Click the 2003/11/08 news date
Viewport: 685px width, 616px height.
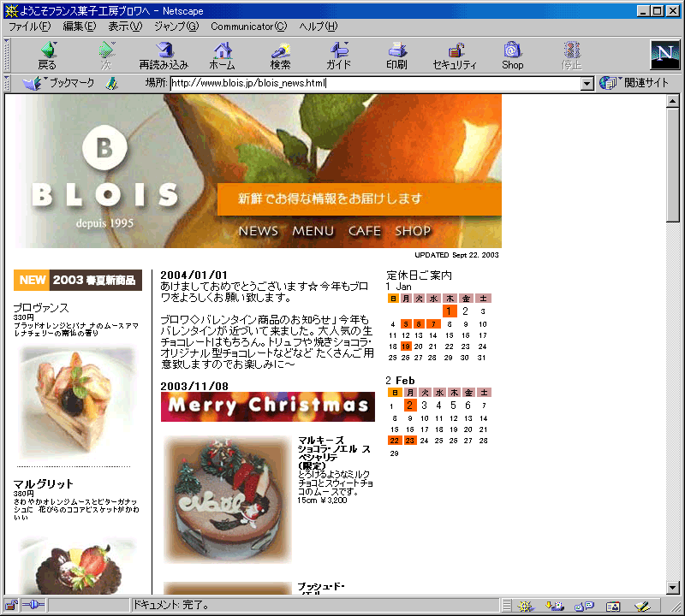coord(194,386)
